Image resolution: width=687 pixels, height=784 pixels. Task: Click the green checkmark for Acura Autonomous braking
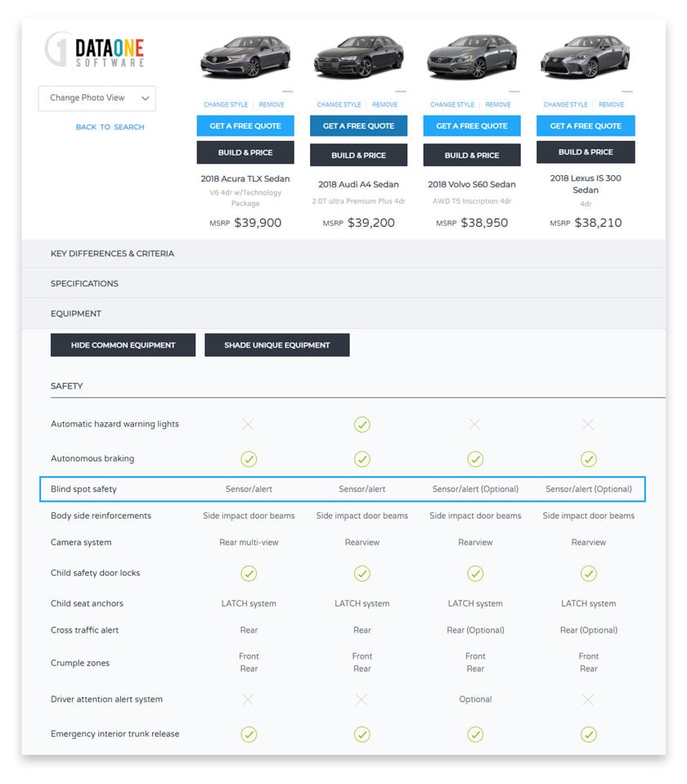249,459
